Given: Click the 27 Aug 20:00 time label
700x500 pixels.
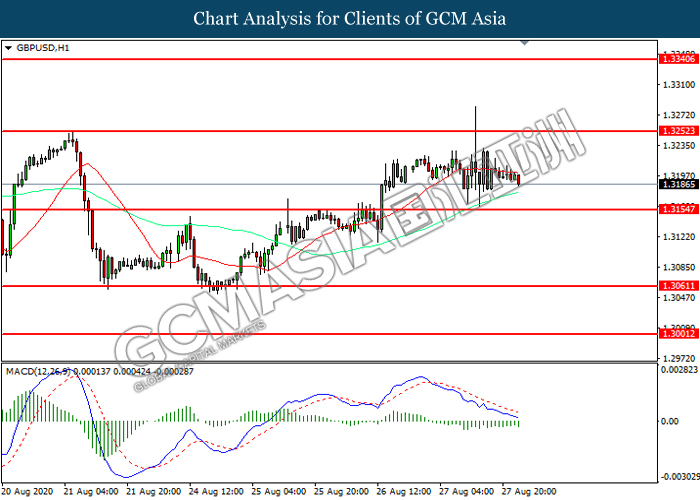Looking at the screenshot, I should (x=529, y=492).
